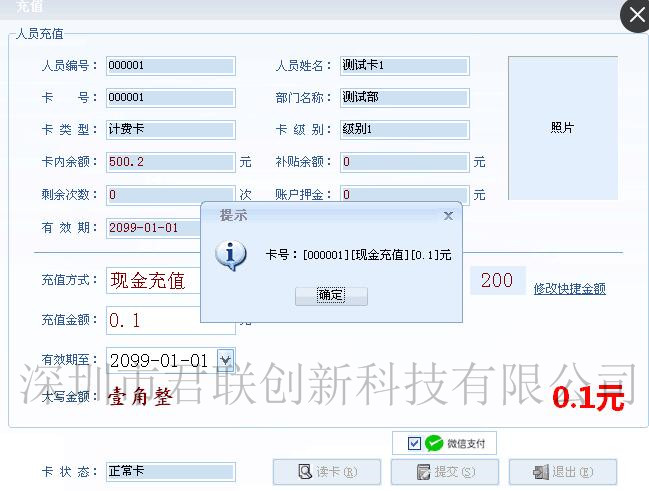Click the blue info icon in the prompt
Image resolution: width=649 pixels, height=491 pixels.
coord(231,255)
